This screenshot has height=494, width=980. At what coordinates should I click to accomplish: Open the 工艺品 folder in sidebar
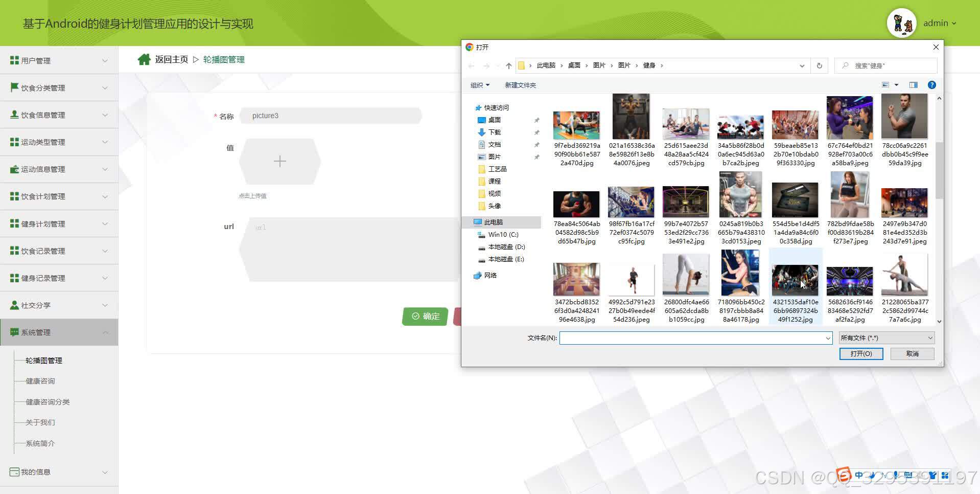[497, 169]
